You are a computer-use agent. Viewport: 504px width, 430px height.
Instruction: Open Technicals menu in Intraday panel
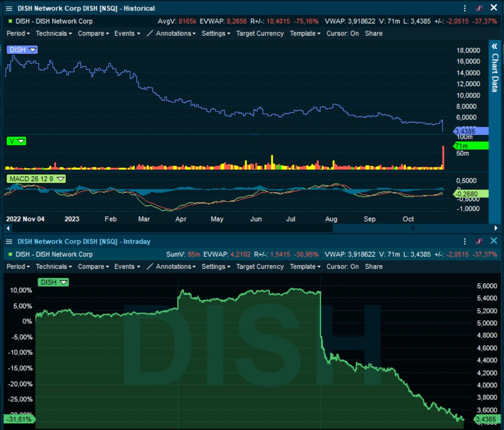54,266
